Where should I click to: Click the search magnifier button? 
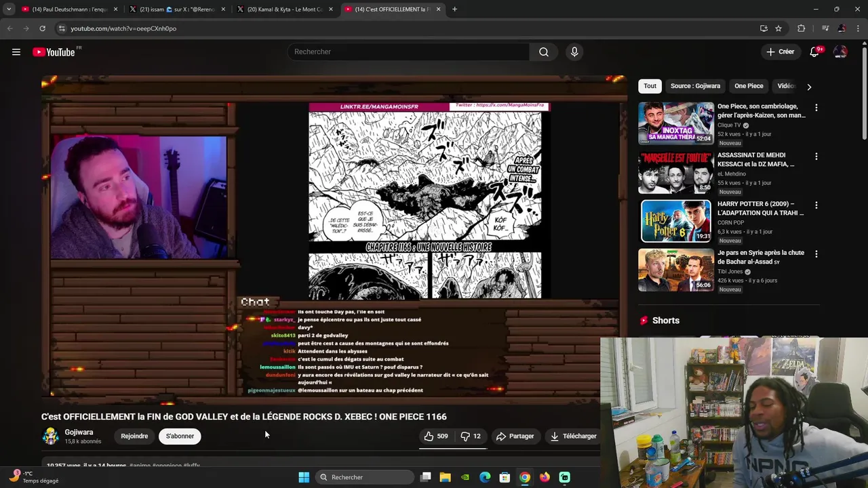click(544, 52)
